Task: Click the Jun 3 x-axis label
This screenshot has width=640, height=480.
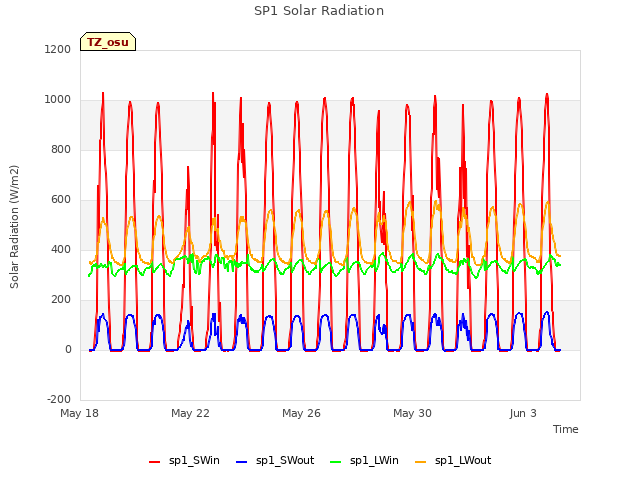Action: tap(523, 413)
